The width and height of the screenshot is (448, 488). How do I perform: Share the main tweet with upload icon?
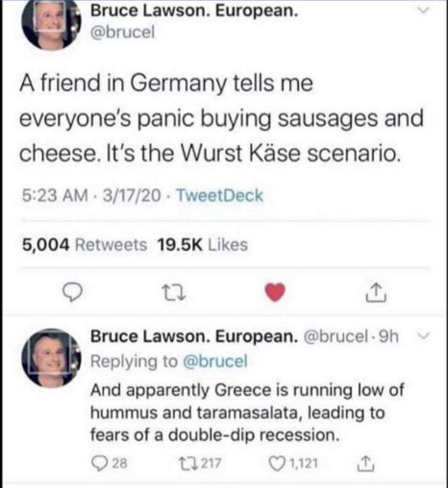[x=376, y=293]
